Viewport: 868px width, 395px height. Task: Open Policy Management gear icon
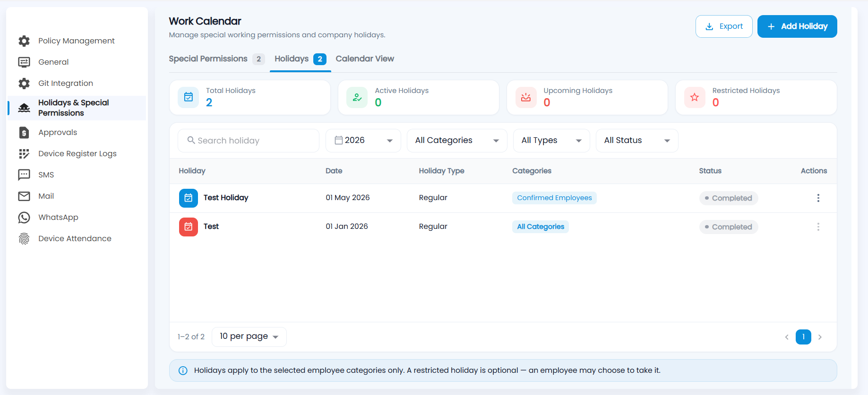(x=24, y=41)
